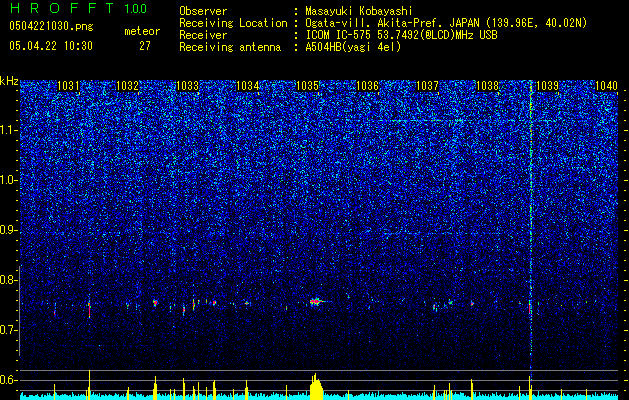Click the Receiver label
The width and height of the screenshot is (629, 400).
(203, 35)
